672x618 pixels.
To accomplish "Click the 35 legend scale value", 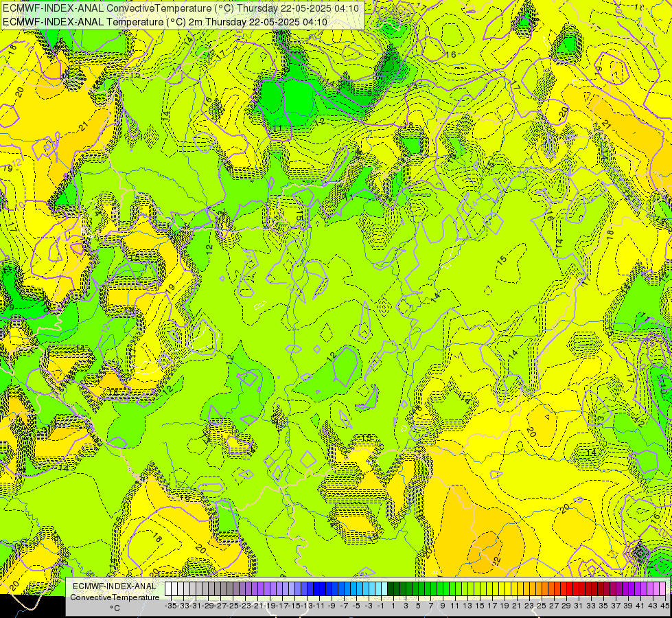I will pos(603,606).
